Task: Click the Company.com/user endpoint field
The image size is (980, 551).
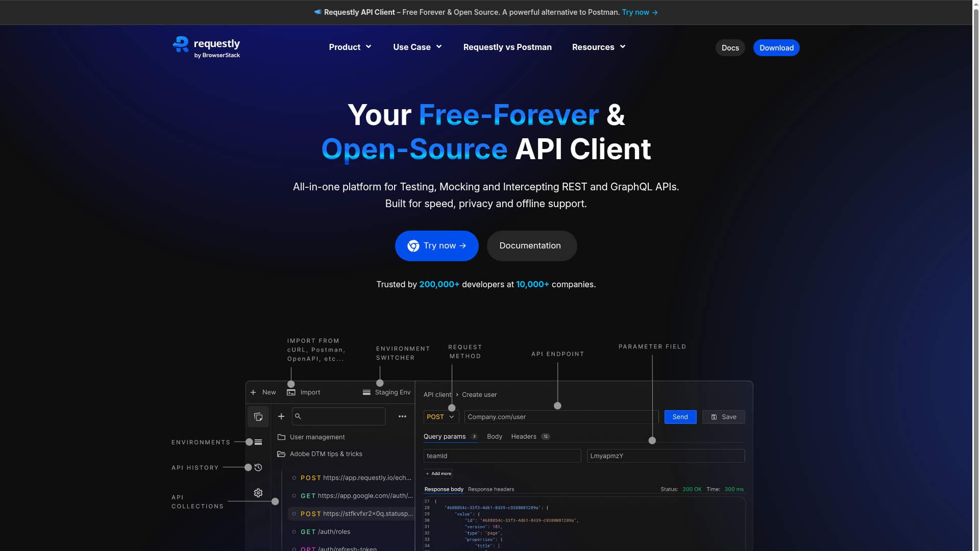Action: (561, 417)
